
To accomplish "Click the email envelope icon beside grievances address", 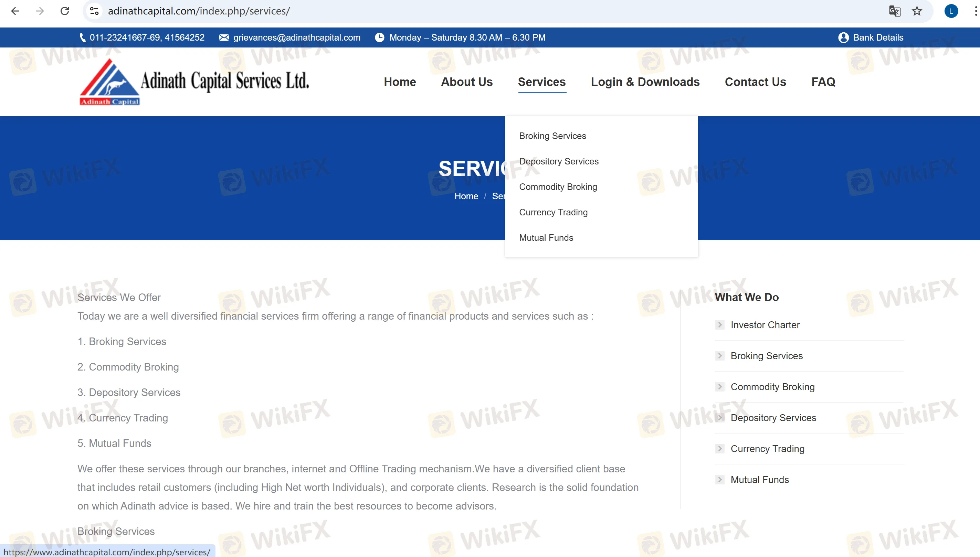I will (224, 37).
